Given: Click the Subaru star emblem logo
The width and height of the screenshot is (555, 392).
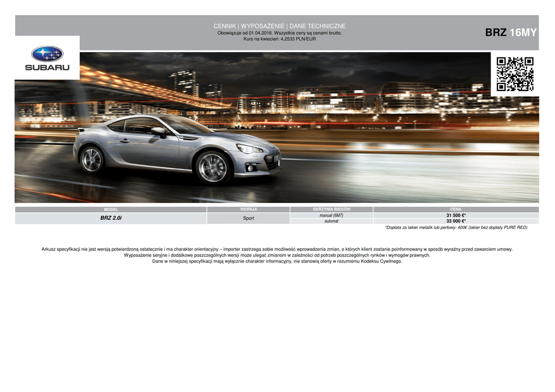Looking at the screenshot, I should coord(47,53).
